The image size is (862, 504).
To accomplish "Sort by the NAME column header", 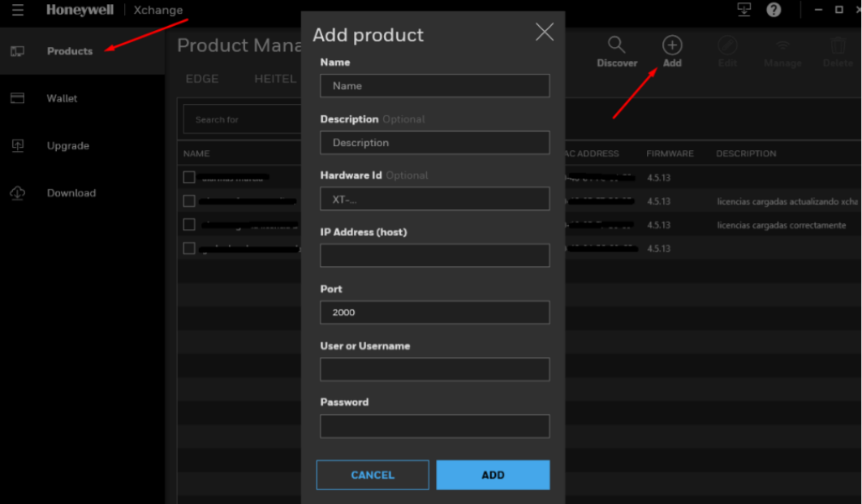I will click(196, 153).
